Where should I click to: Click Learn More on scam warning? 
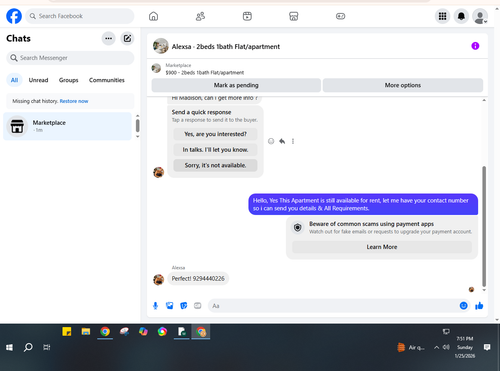[x=382, y=247]
